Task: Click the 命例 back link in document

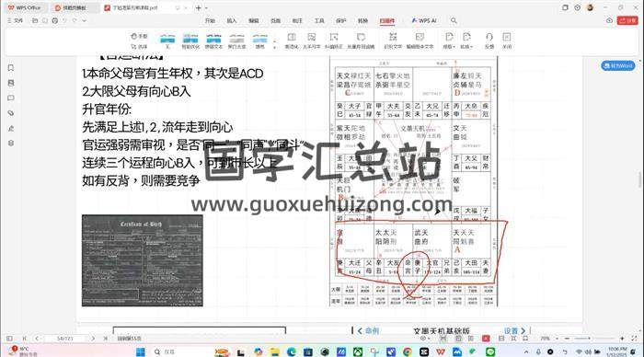Action: [368, 330]
